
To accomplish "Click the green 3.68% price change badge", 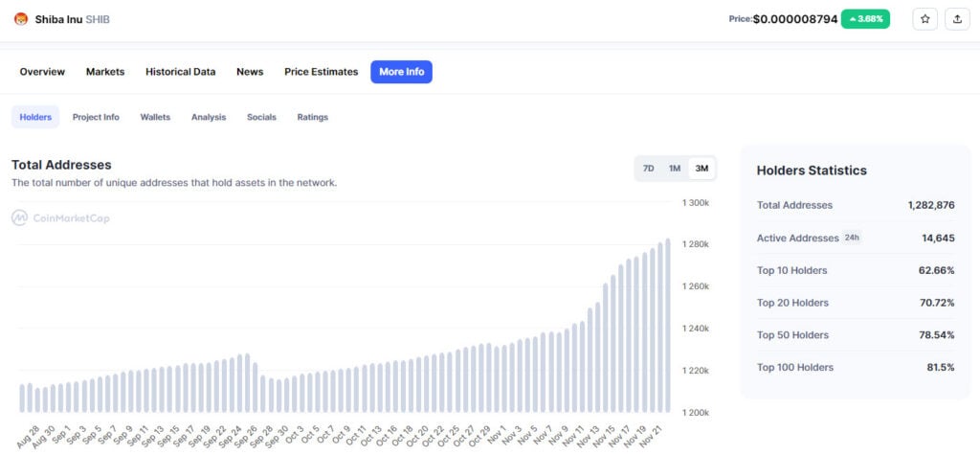I will pos(865,19).
